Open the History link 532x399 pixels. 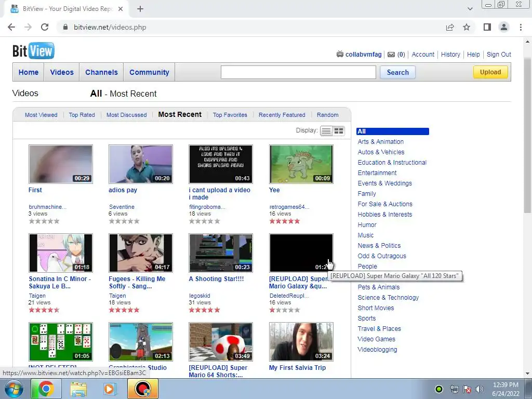click(x=450, y=54)
